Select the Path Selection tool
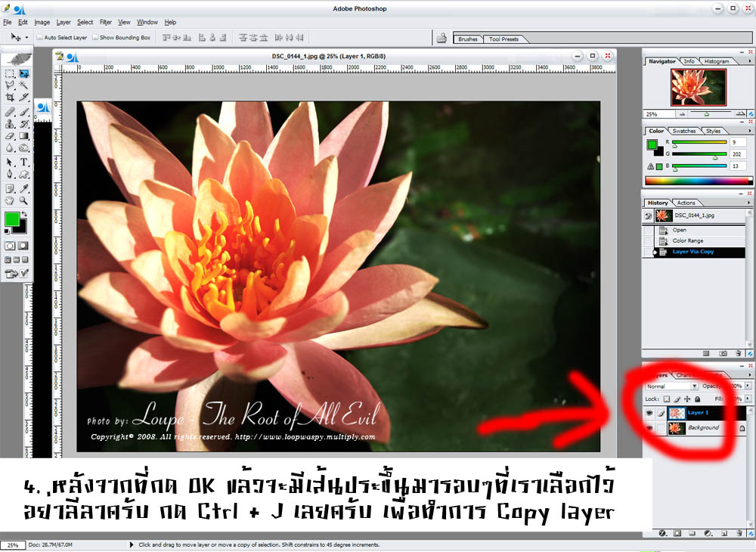 (x=10, y=163)
